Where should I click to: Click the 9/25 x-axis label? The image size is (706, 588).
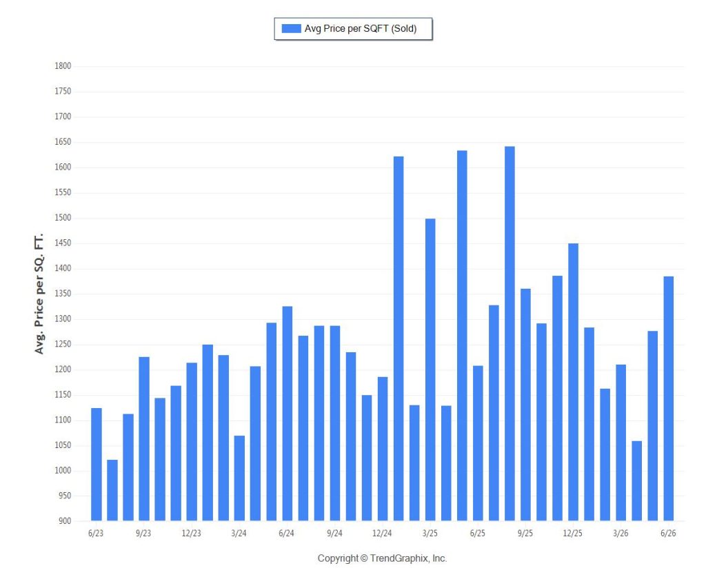pyautogui.click(x=525, y=534)
